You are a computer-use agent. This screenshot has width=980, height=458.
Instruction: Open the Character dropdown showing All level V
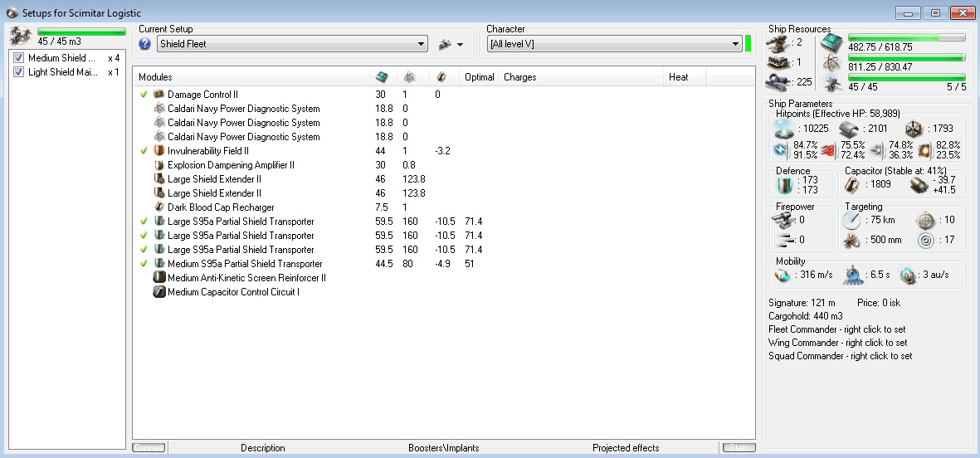(x=614, y=44)
